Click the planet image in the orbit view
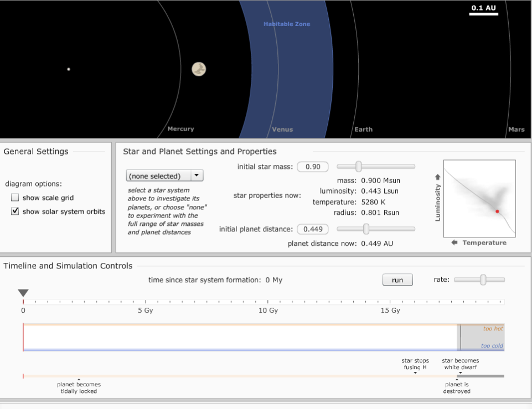Screen dimensions: 532x409 point(199,69)
